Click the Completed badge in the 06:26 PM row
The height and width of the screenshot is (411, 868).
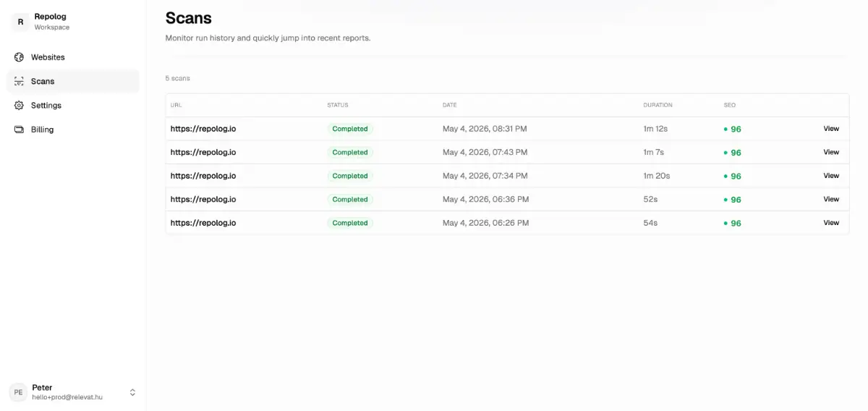[350, 223]
